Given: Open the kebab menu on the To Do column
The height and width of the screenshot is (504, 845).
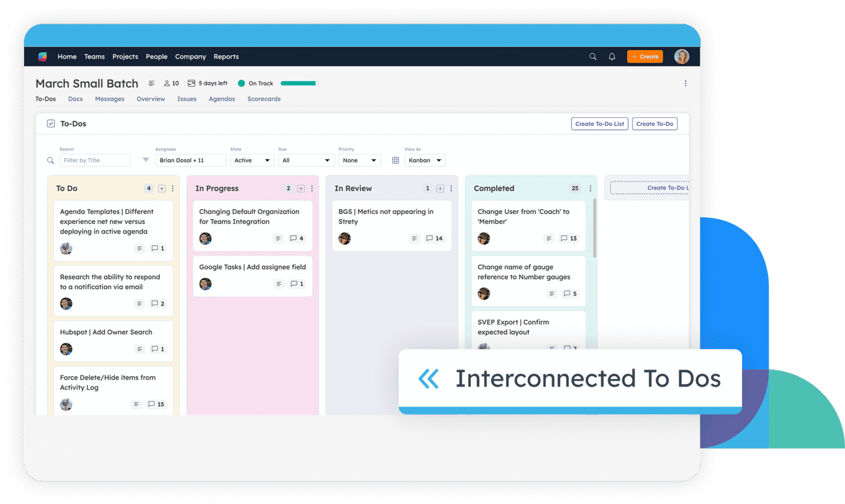Looking at the screenshot, I should [x=172, y=188].
